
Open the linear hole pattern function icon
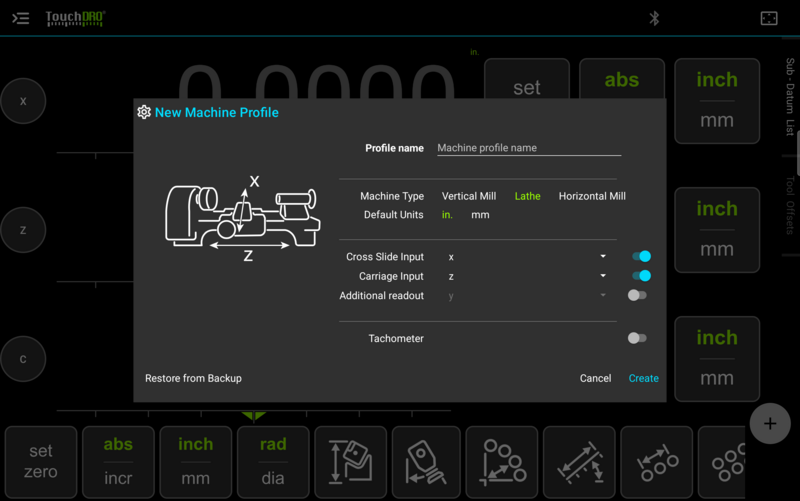[x=657, y=462]
